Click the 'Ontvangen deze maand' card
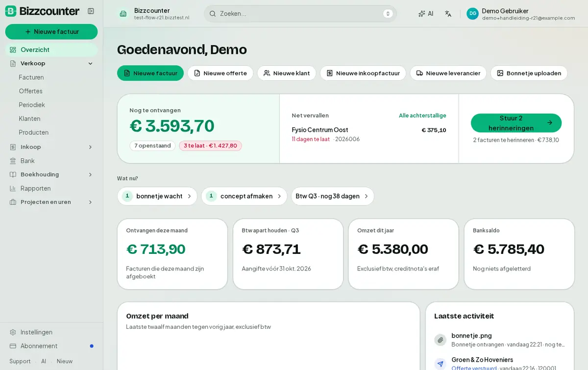The width and height of the screenshot is (588, 370). (x=172, y=254)
